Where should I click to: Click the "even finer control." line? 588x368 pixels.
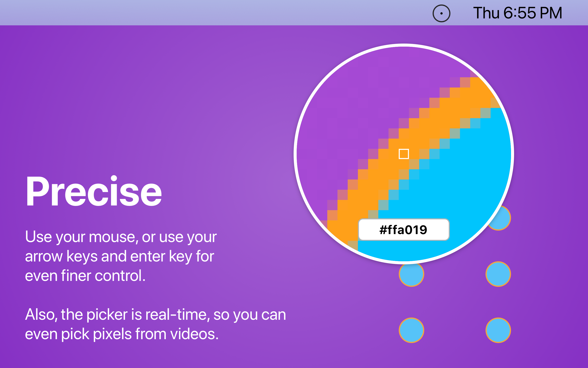(x=85, y=276)
